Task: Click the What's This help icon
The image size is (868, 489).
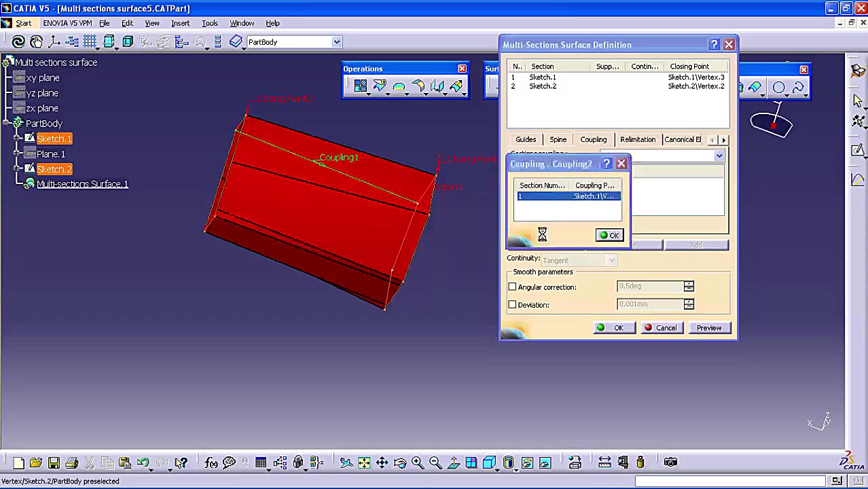Action: tap(181, 463)
